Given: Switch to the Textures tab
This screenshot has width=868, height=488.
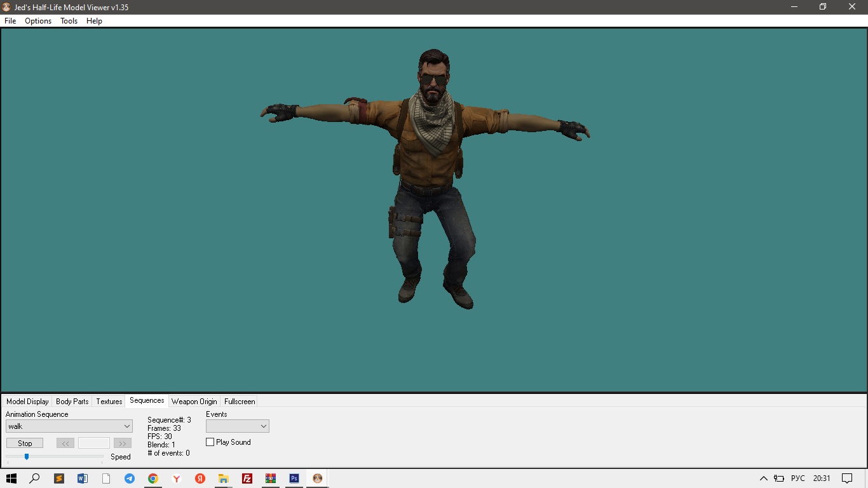Looking at the screenshot, I should (109, 402).
